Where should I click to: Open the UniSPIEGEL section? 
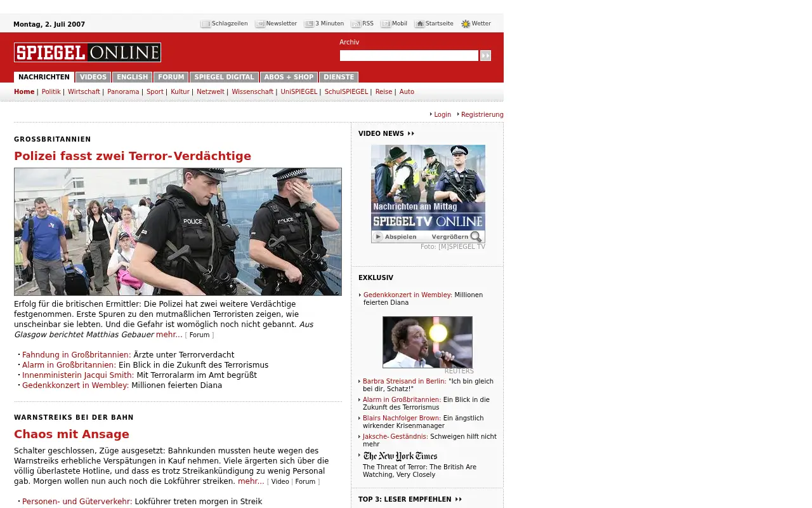pyautogui.click(x=299, y=92)
